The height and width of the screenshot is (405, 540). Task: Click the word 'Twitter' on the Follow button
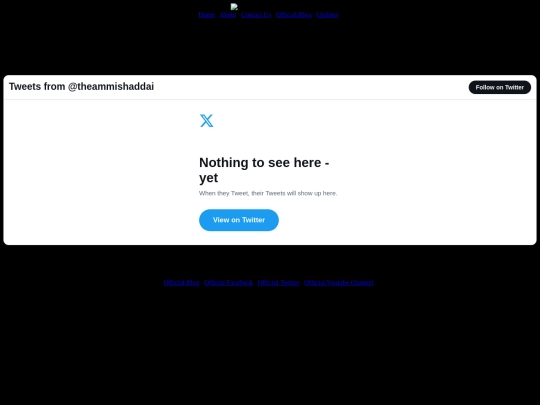(x=514, y=87)
